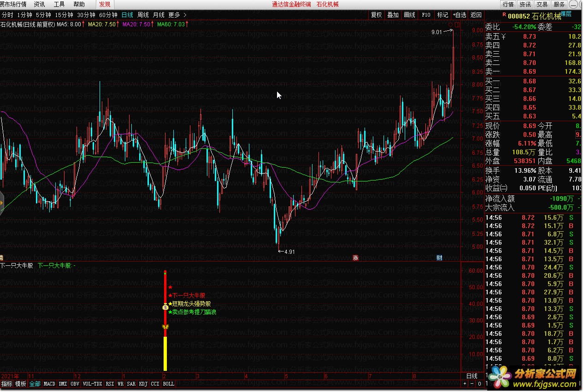The image size is (584, 392).
Task: Select the MACD indicator tab
Action: click(x=49, y=384)
